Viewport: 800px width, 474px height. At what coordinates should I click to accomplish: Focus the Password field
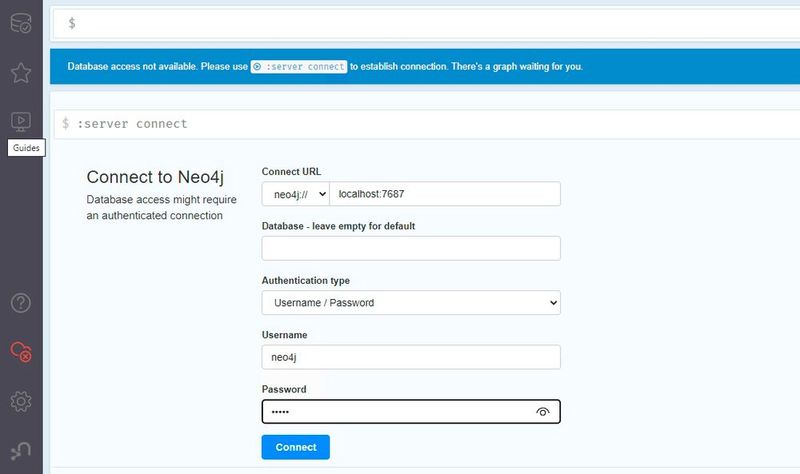(411, 412)
